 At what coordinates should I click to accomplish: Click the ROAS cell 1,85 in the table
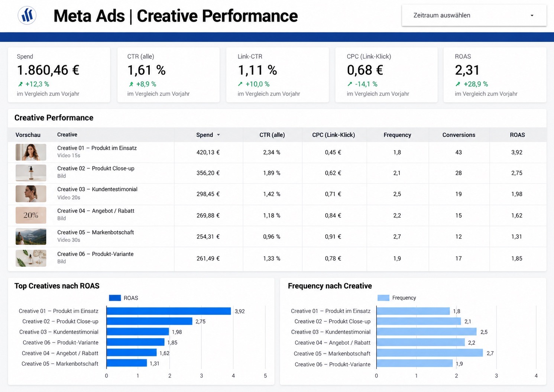(x=516, y=258)
